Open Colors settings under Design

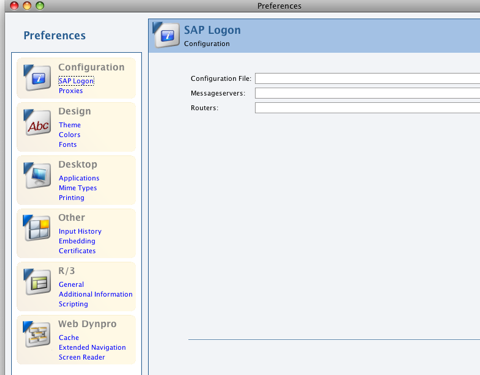click(x=69, y=135)
